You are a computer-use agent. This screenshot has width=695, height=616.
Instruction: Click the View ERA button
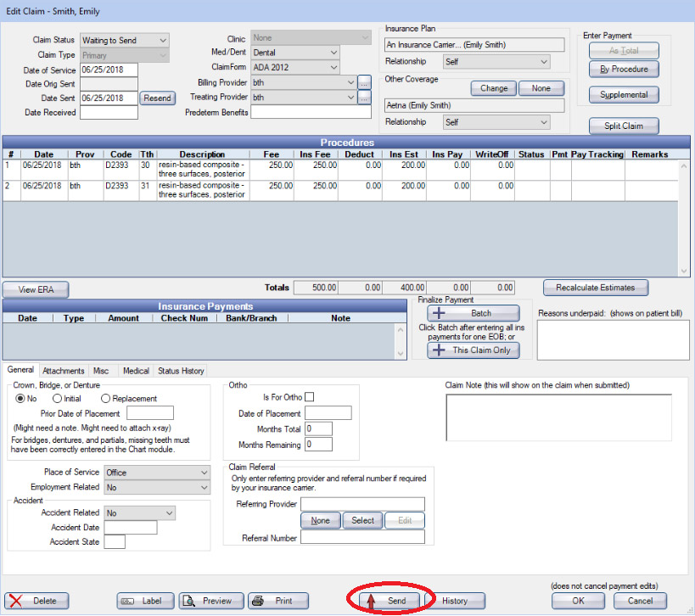click(x=36, y=290)
